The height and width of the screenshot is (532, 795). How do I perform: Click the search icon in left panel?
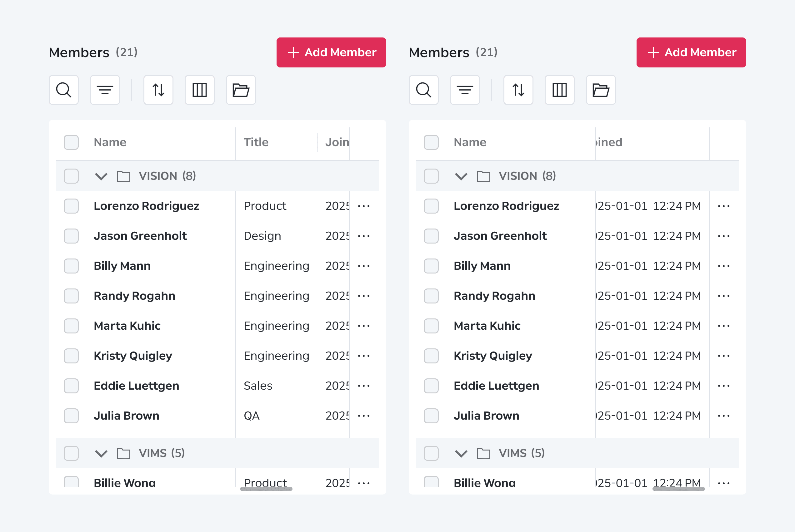point(63,90)
